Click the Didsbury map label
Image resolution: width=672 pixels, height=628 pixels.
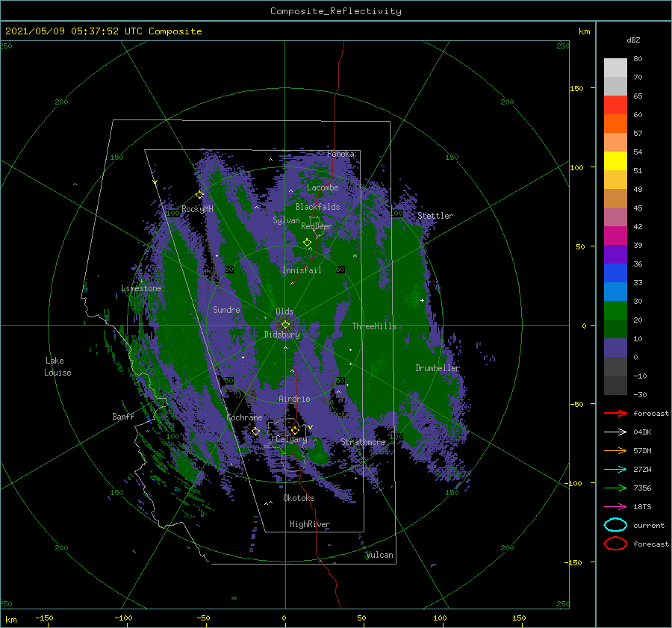[x=282, y=335]
